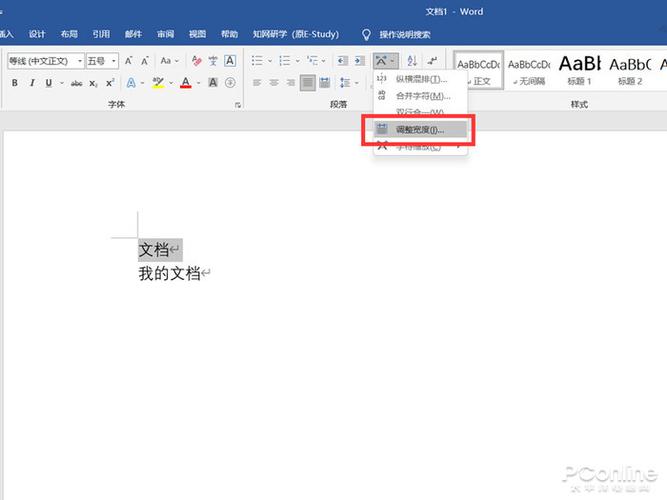
Task: Click the Increase Indent icon
Action: 359,61
